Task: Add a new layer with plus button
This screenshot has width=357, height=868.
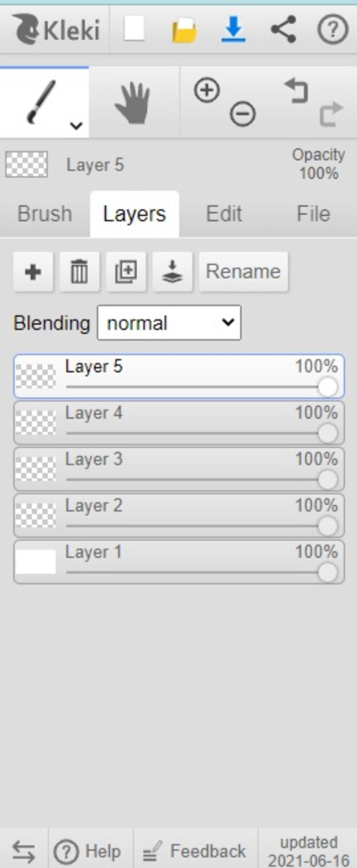Action: (33, 272)
